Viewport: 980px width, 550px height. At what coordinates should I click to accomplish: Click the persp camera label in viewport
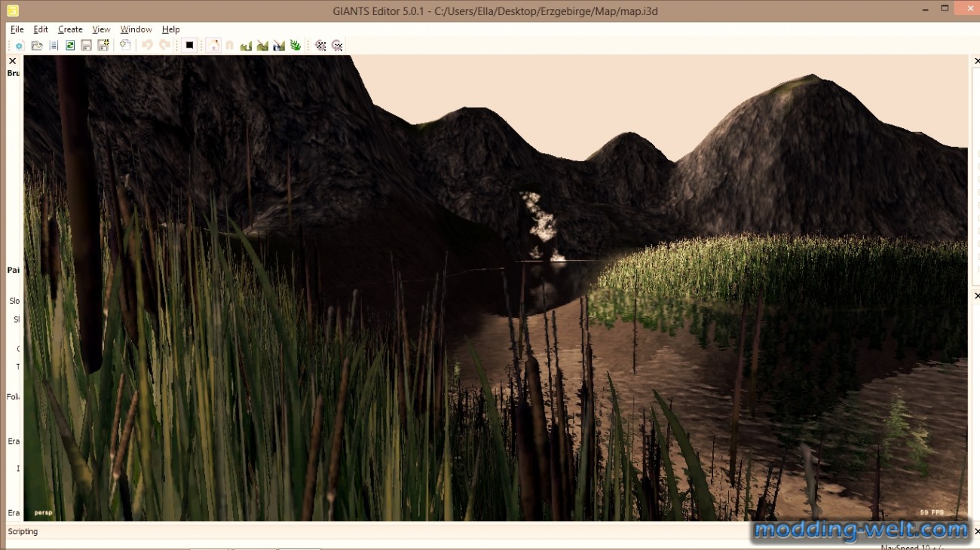[43, 513]
